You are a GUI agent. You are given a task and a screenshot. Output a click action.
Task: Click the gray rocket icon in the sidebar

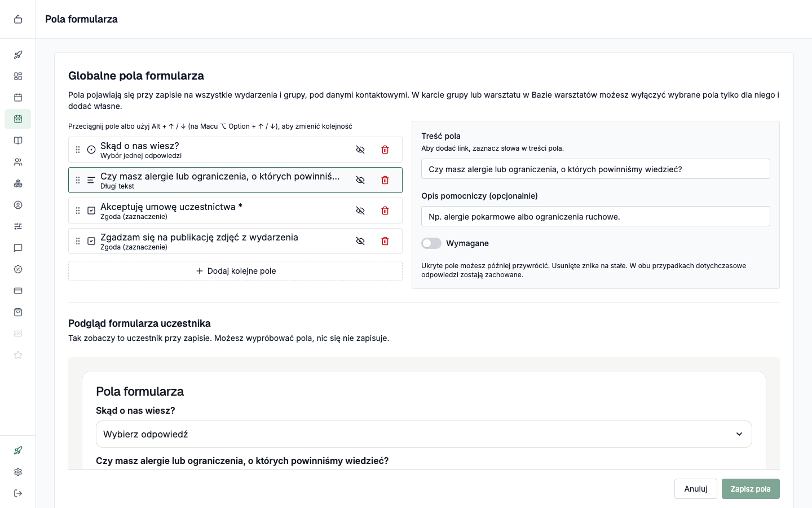[18, 55]
